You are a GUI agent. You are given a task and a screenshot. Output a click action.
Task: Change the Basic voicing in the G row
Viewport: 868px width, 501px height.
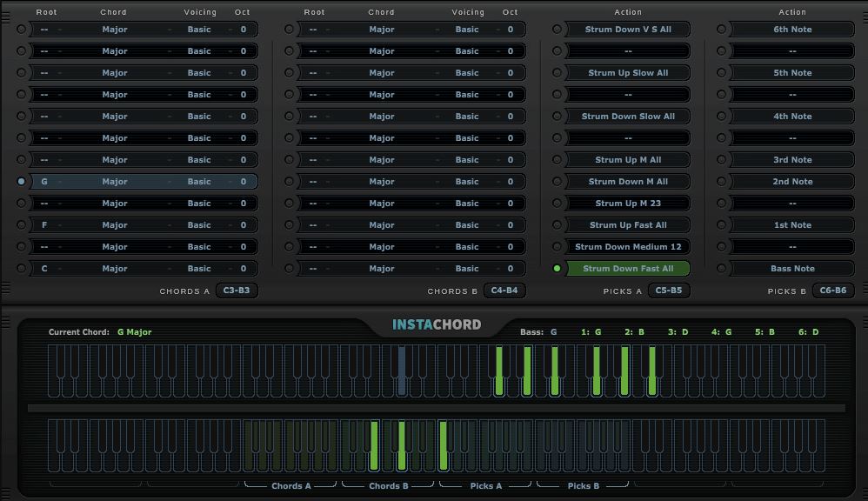coord(199,182)
